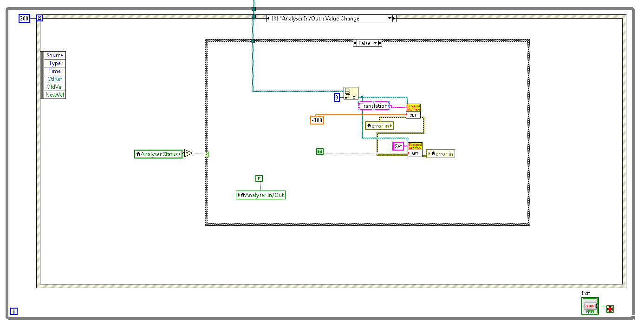The image size is (644, 323).
Task: Select the Index Array function node
Action: point(352,93)
